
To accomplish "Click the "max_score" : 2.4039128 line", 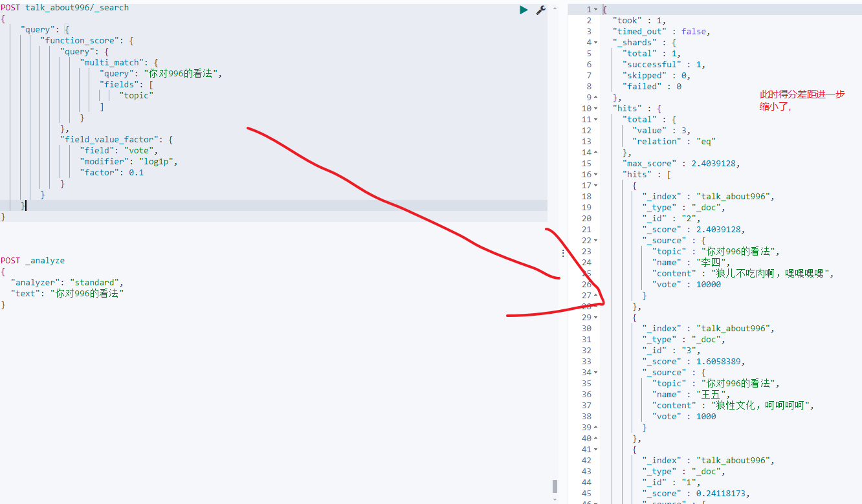I will 681,164.
